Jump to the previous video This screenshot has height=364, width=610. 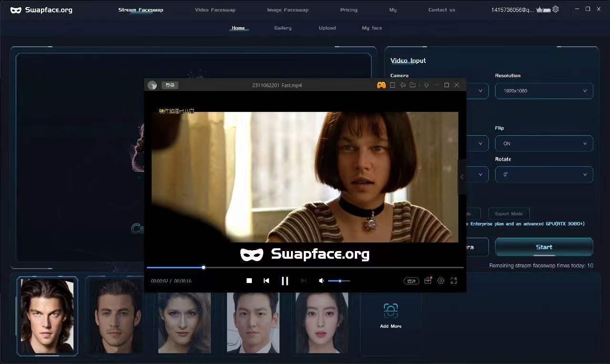(x=266, y=281)
